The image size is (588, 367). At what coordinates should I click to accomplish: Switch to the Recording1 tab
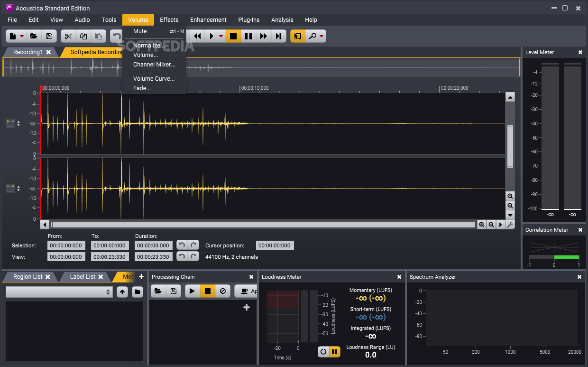[28, 52]
